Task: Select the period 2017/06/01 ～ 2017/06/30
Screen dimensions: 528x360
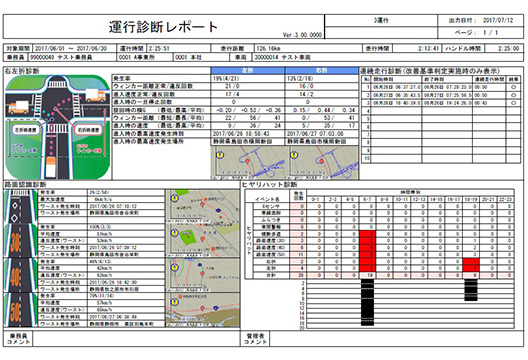Action: [x=71, y=48]
